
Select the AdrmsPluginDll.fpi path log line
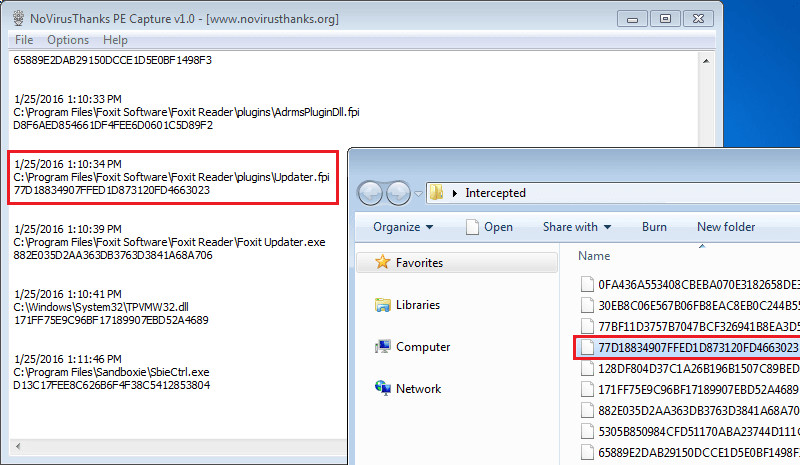pos(187,112)
